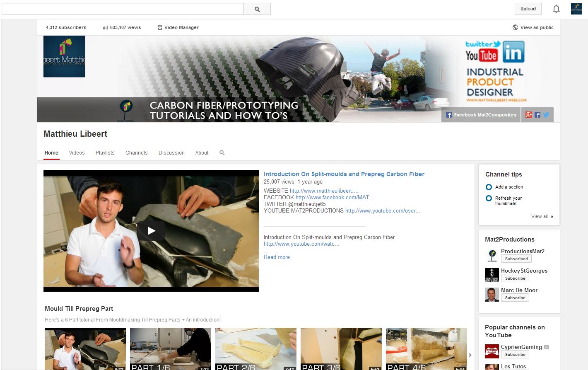Toggle off Subscribed for ProductionsMat2
Viewport: 588px width, 370px height.
click(x=516, y=259)
